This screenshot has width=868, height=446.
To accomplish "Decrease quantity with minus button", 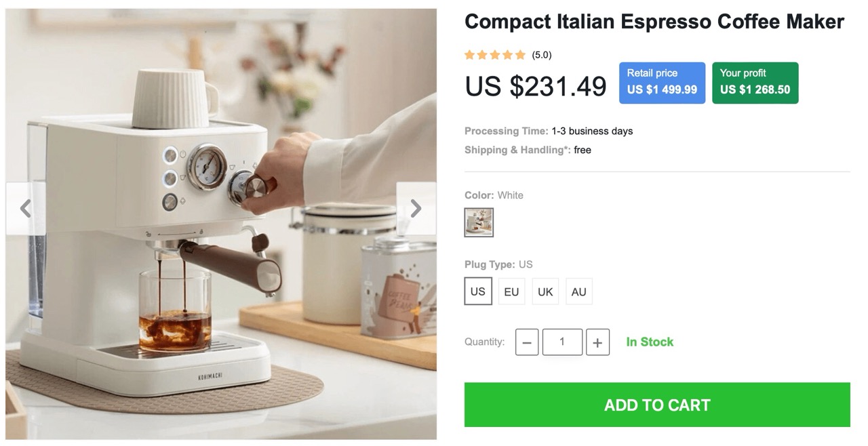I will click(527, 342).
